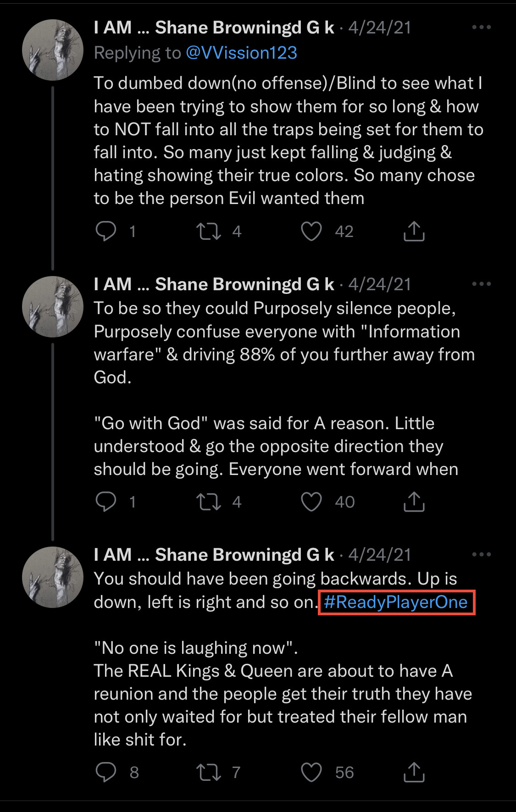
Task: Share the first tweet in the thread
Action: click(x=414, y=231)
